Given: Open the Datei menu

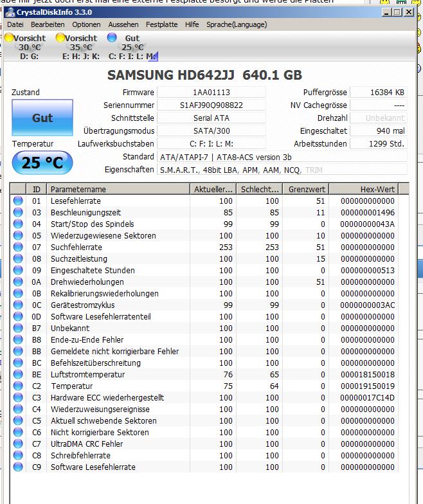Looking at the screenshot, I should 15,24.
